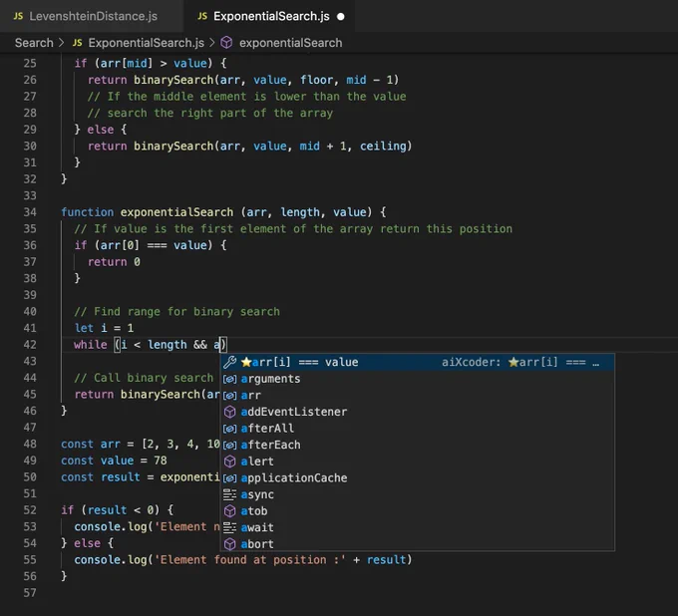678x616 pixels.
Task: Click 'if (arr[0] === value)' line
Action: pyautogui.click(x=150, y=245)
